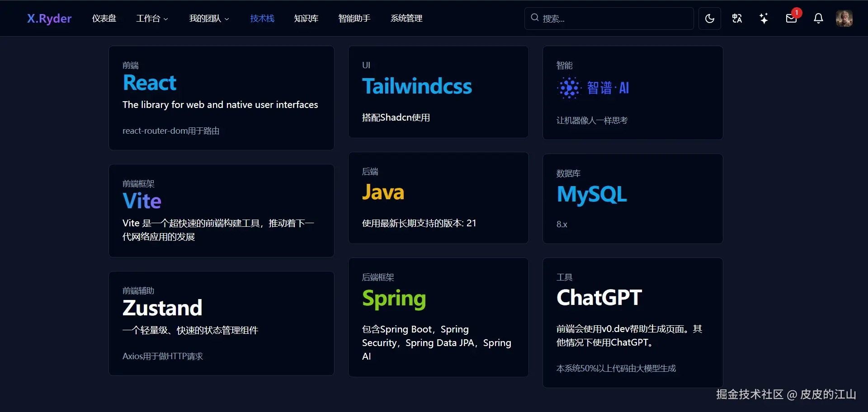Click the Vite description paragraph

pyautogui.click(x=218, y=230)
